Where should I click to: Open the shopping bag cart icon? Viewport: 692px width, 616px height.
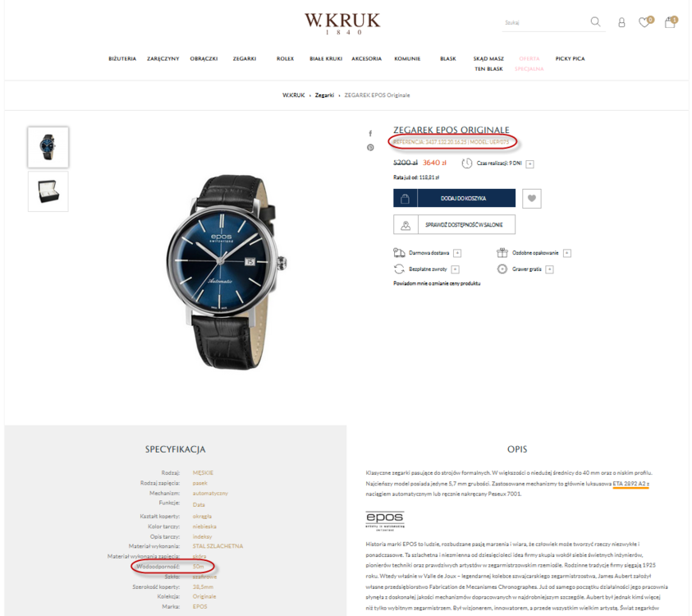(x=671, y=21)
